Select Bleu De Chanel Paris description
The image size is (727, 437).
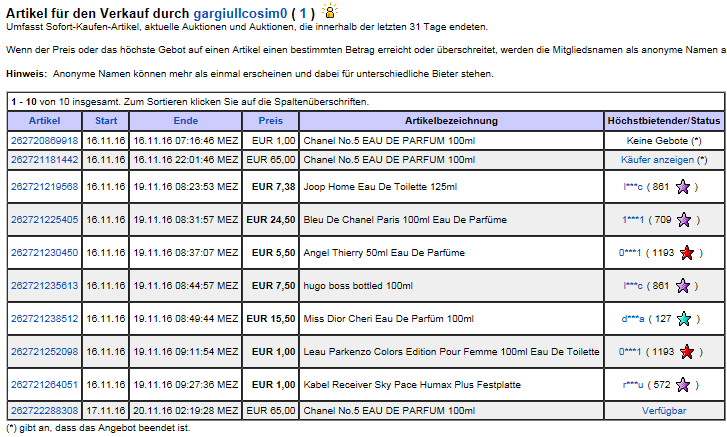pyautogui.click(x=405, y=220)
